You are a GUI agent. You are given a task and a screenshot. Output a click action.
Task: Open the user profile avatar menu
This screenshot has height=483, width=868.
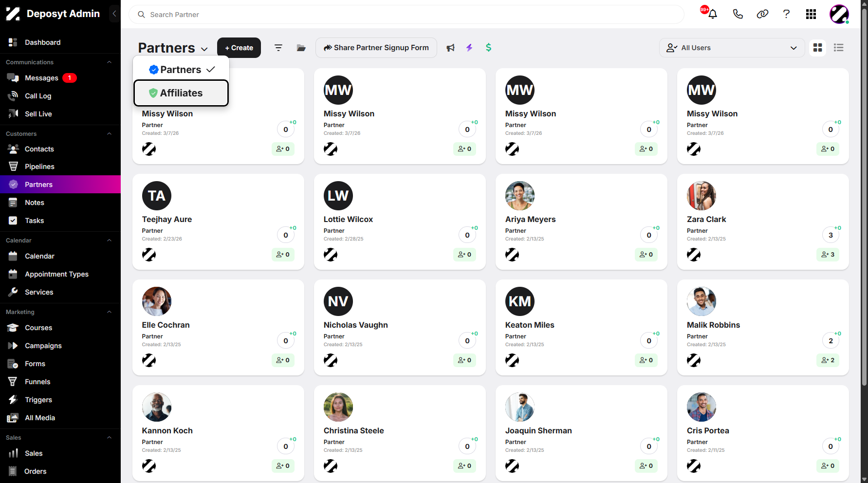[839, 14]
